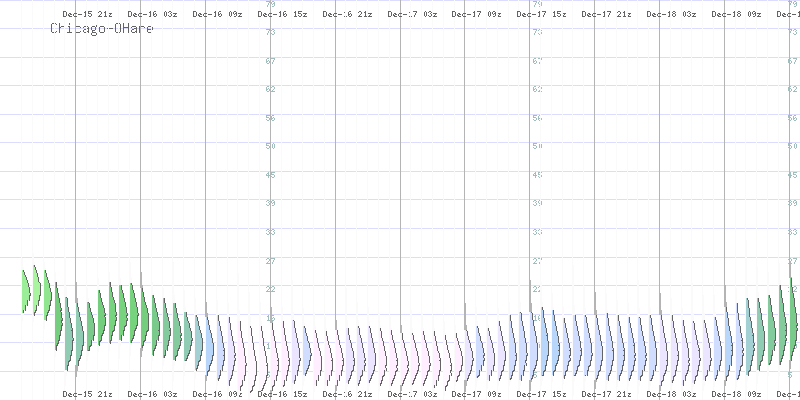800x400 pixels.
Task: Click the top Dec-16 09z time label
Action: [217, 15]
